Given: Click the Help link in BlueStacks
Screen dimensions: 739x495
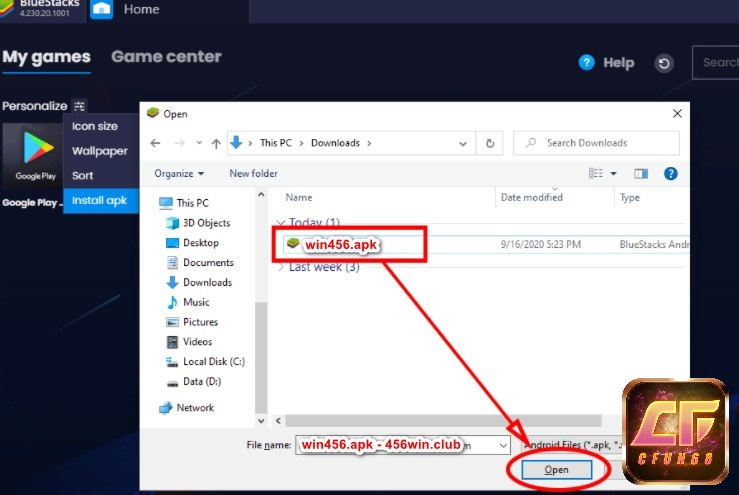Looking at the screenshot, I should click(618, 63).
